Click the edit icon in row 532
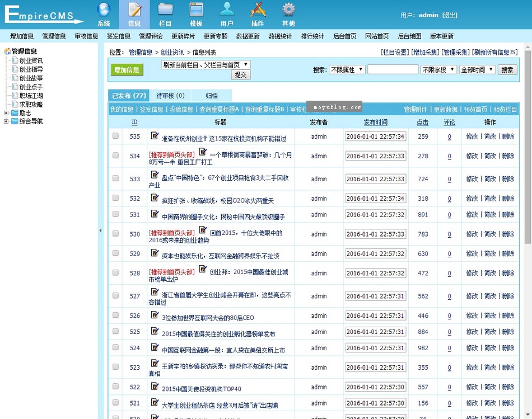The image size is (532, 419). point(155,197)
